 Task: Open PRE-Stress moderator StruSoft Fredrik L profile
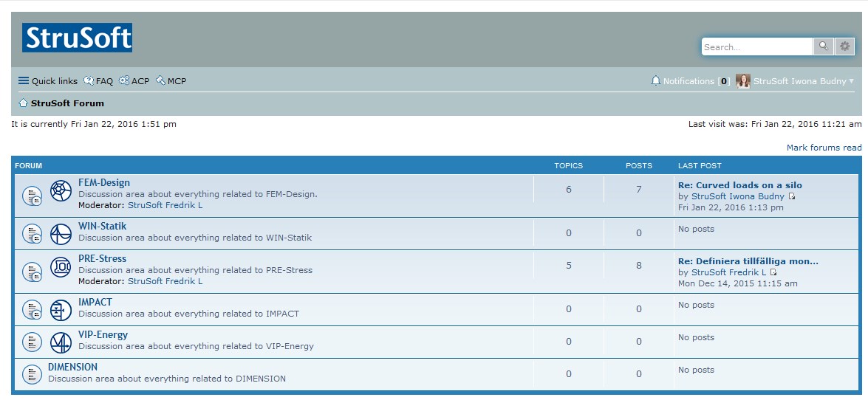pyautogui.click(x=165, y=281)
